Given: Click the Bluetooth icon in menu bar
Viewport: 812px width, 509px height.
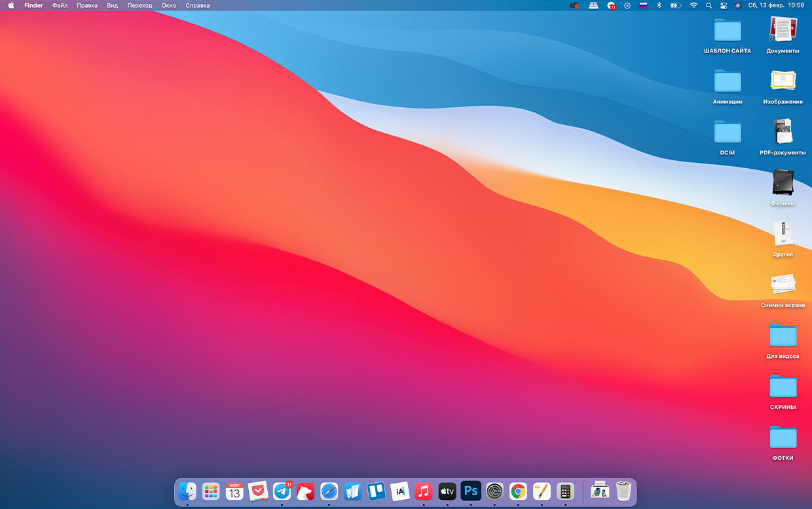Looking at the screenshot, I should pos(659,5).
